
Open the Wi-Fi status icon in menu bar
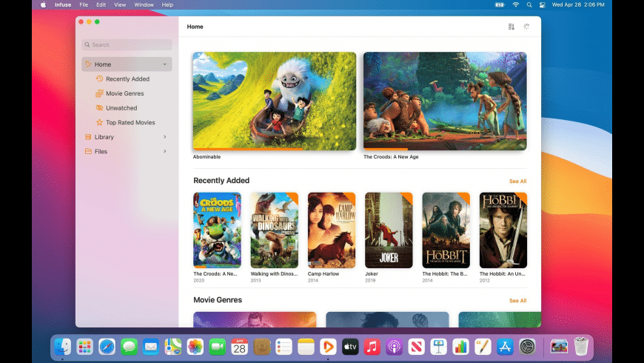pyautogui.click(x=515, y=4)
